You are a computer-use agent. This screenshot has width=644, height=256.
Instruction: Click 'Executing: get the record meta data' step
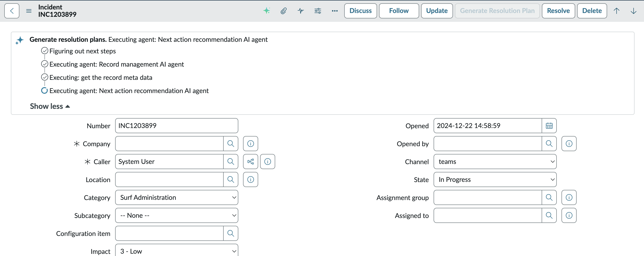101,78
